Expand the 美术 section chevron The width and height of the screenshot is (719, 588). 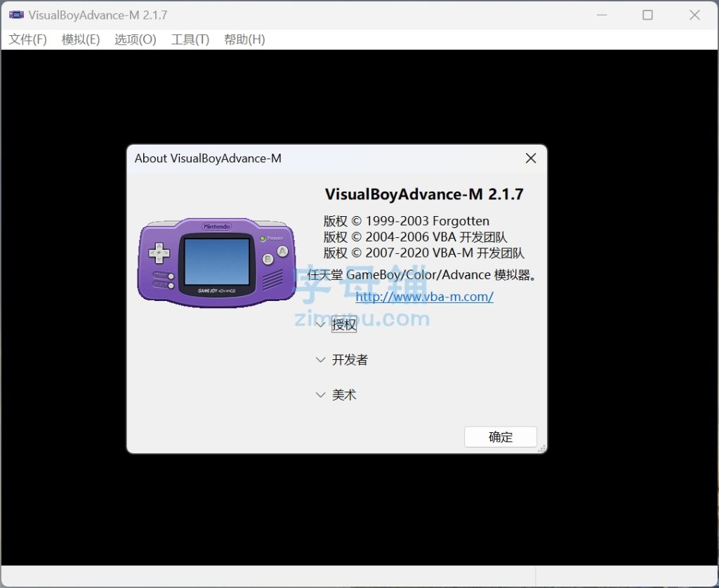click(320, 394)
